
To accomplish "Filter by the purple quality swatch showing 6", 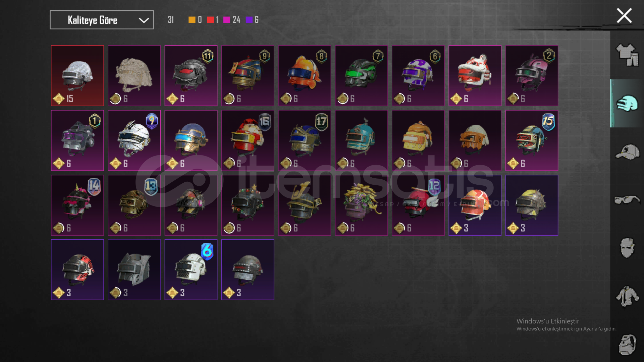I will point(249,20).
